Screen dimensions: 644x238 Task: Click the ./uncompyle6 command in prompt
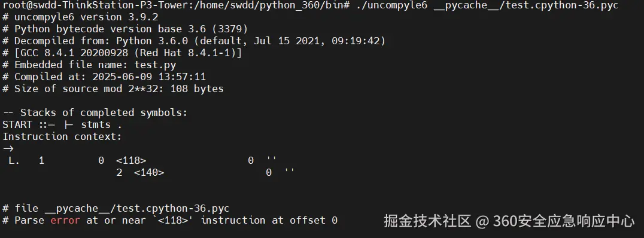(x=392, y=5)
